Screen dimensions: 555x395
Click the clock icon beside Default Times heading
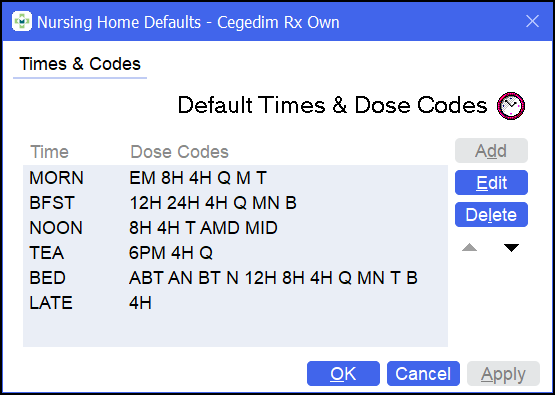coord(511,105)
